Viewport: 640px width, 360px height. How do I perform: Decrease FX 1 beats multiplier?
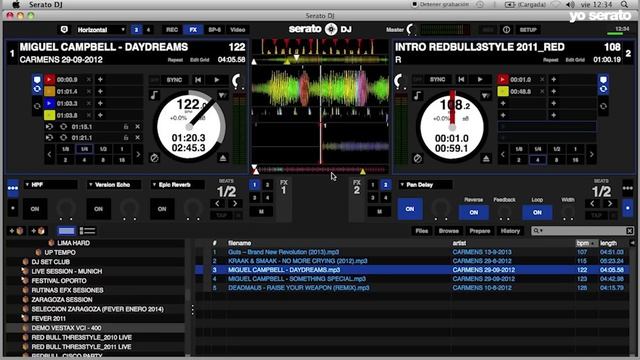click(218, 203)
